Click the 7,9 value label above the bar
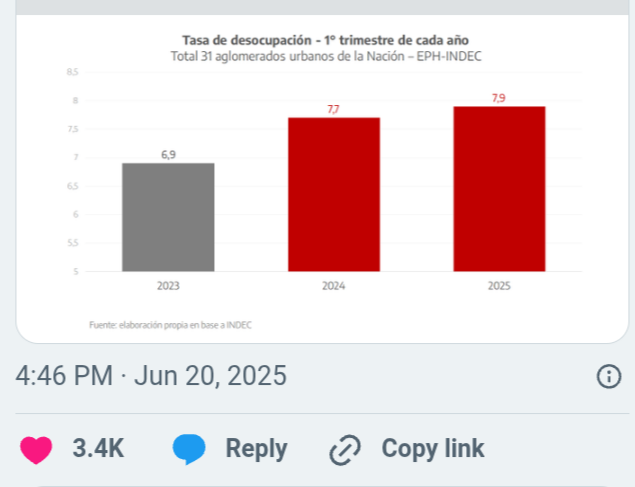Screen dimensions: 635x487 click(499, 98)
